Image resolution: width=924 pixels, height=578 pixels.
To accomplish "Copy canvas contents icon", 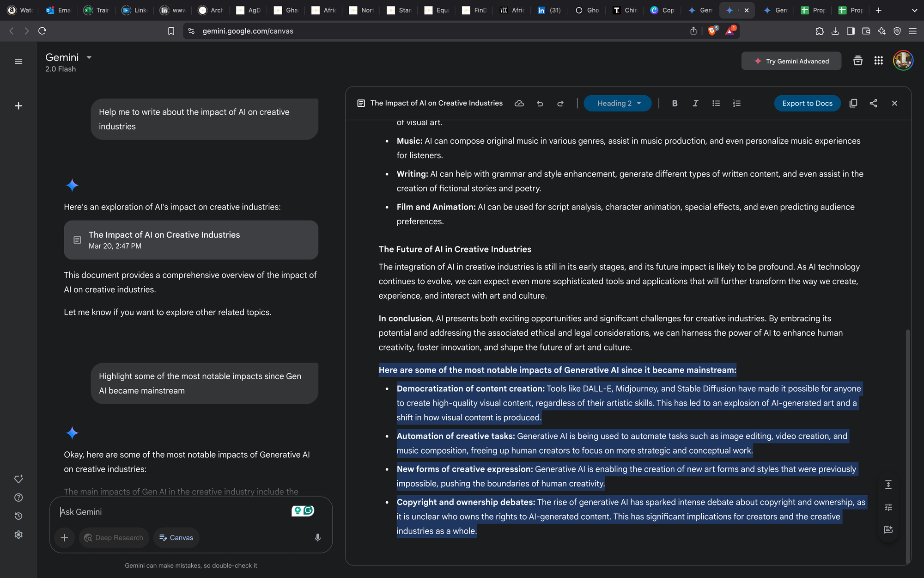I will (853, 103).
